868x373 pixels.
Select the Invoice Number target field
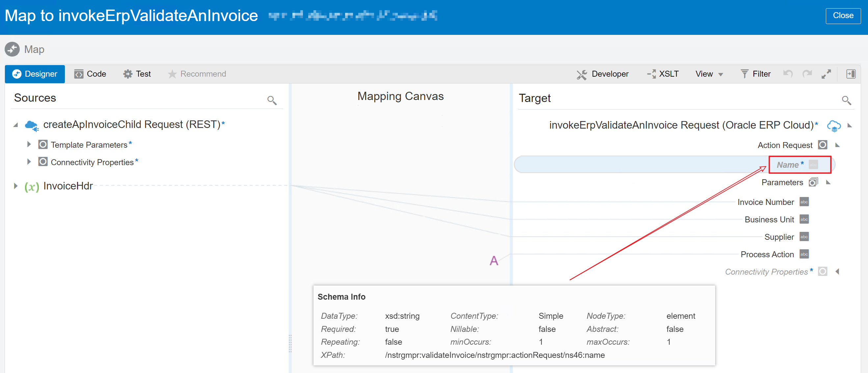[766, 202]
